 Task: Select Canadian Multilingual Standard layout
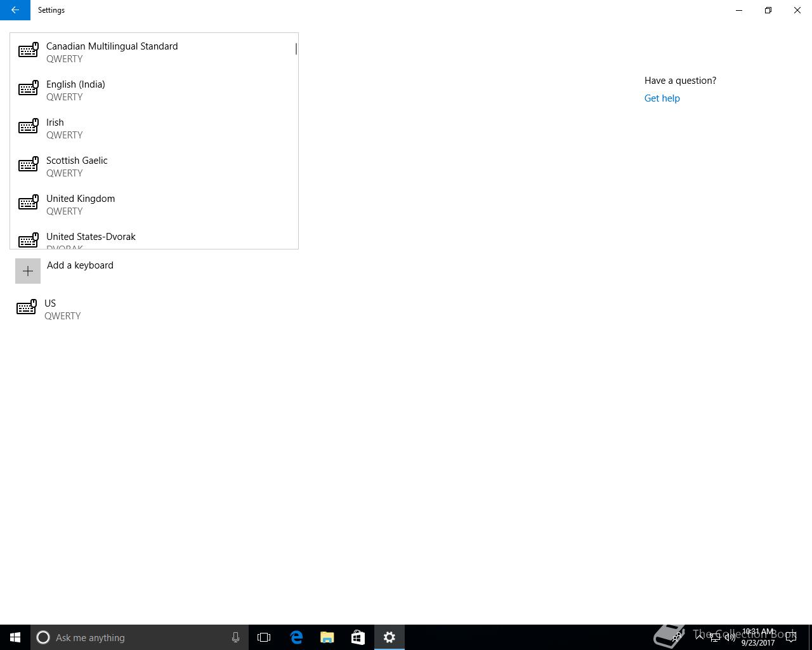coord(154,52)
